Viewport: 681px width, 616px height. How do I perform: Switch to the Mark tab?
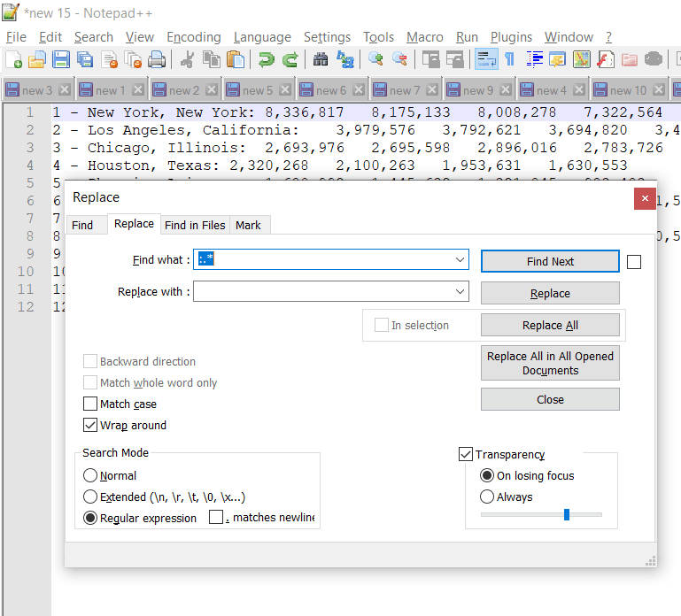[x=249, y=226]
